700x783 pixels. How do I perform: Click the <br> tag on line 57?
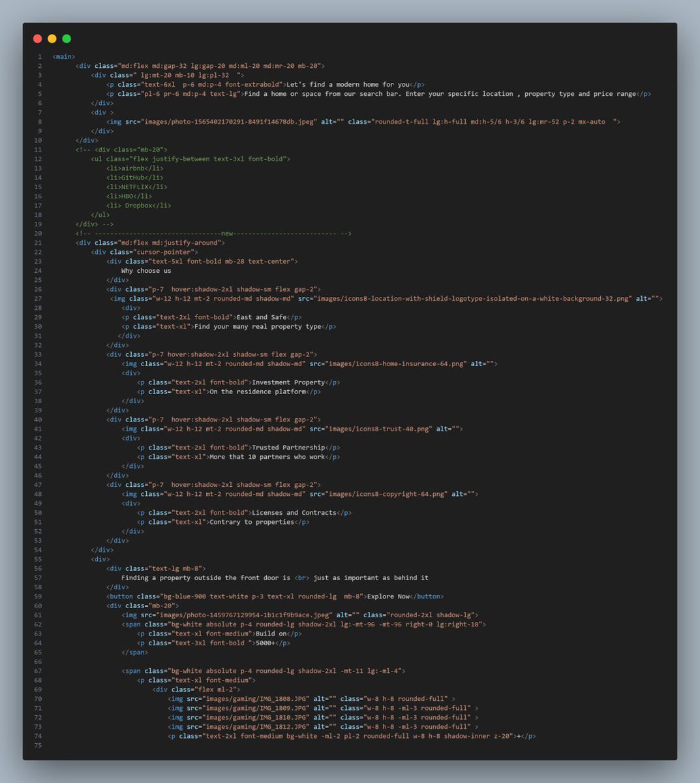coord(302,578)
